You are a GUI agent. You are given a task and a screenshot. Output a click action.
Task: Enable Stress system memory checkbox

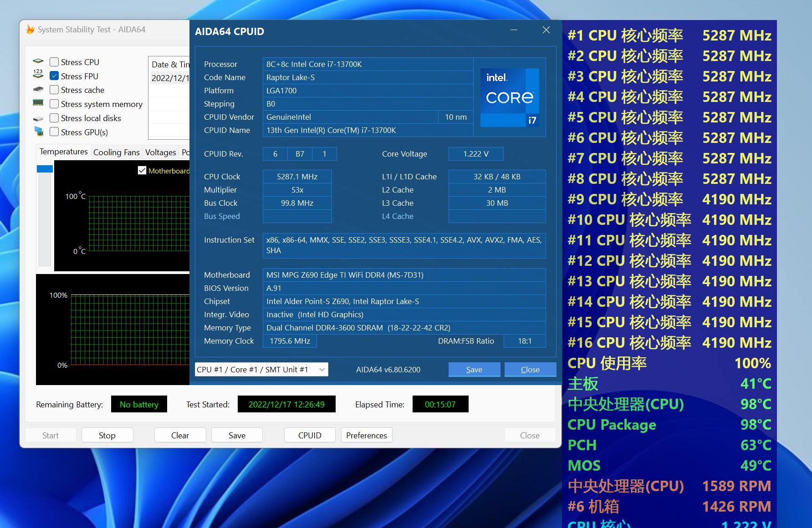[x=54, y=104]
